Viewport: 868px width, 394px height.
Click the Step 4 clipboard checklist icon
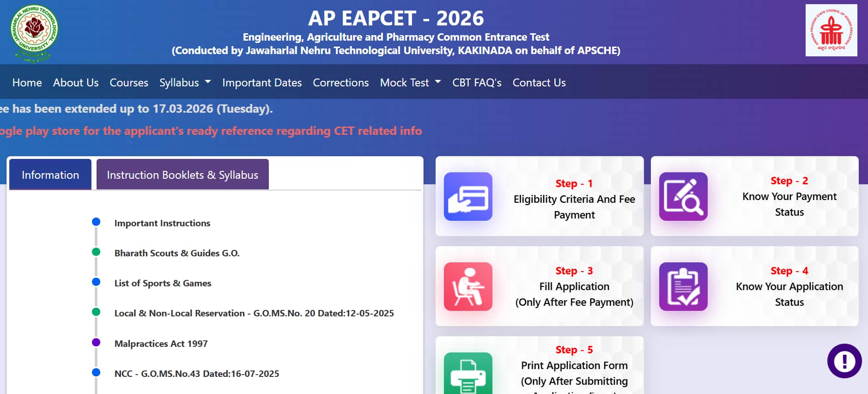pyautogui.click(x=683, y=286)
